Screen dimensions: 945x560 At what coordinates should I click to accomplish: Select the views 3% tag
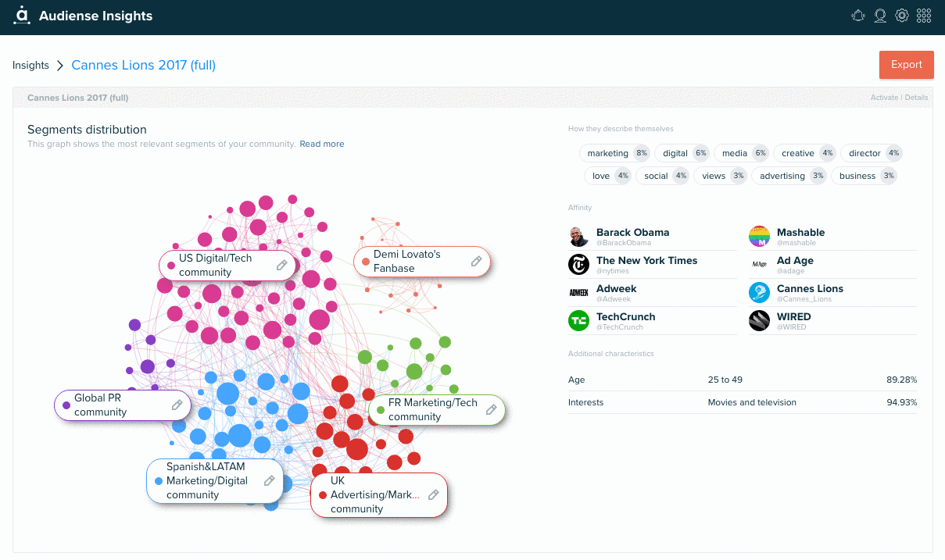pyautogui.click(x=721, y=176)
